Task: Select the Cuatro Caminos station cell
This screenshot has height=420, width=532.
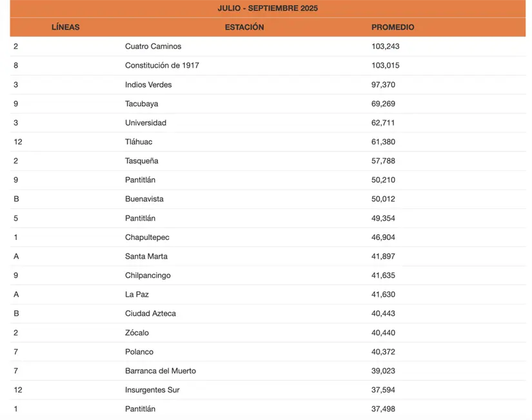Action: (x=153, y=46)
